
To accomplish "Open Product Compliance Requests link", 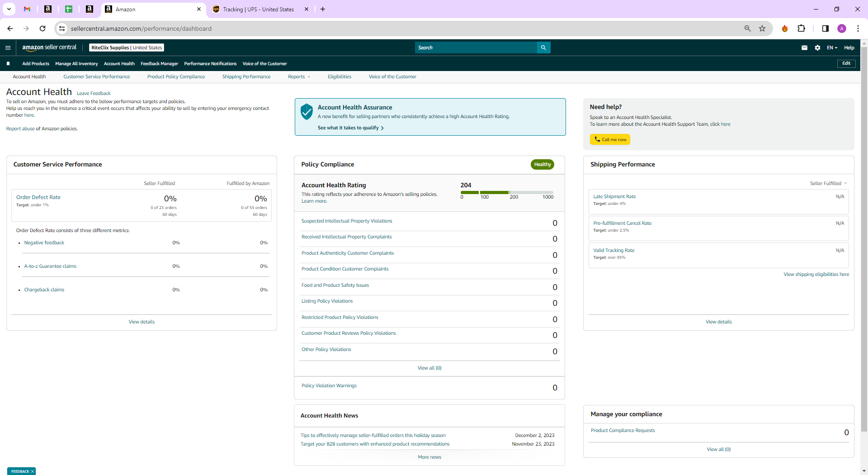I will [x=623, y=431].
